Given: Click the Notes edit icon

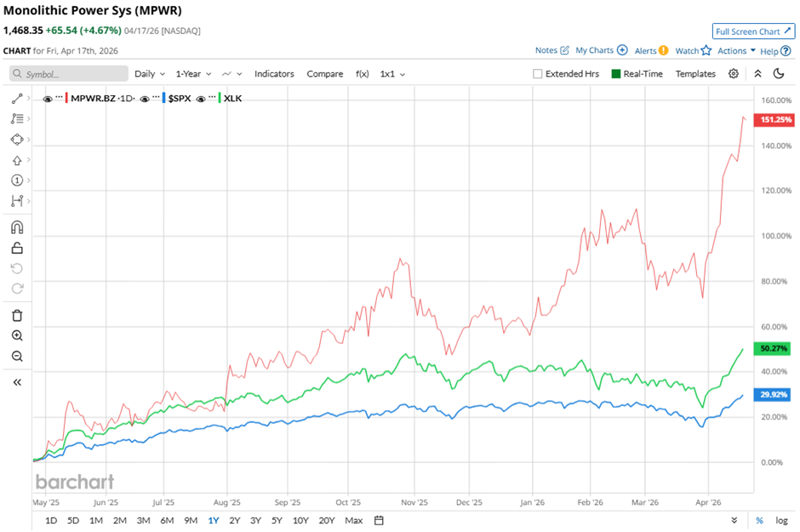Looking at the screenshot, I should [564, 50].
